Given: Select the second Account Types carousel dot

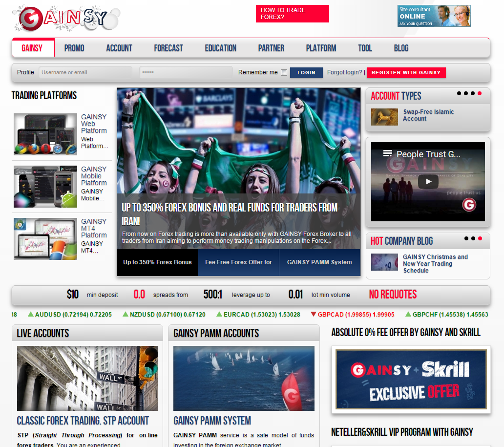Looking at the screenshot, I should pyautogui.click(x=466, y=93).
